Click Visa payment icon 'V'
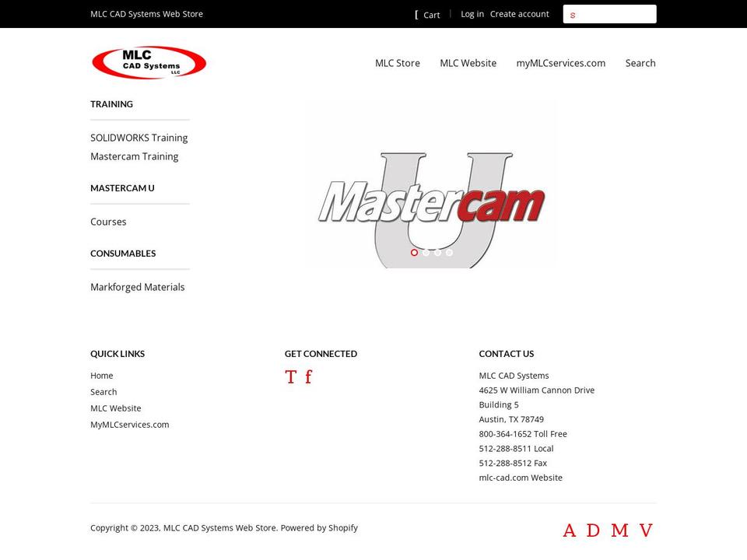The image size is (747, 560). 646,530
